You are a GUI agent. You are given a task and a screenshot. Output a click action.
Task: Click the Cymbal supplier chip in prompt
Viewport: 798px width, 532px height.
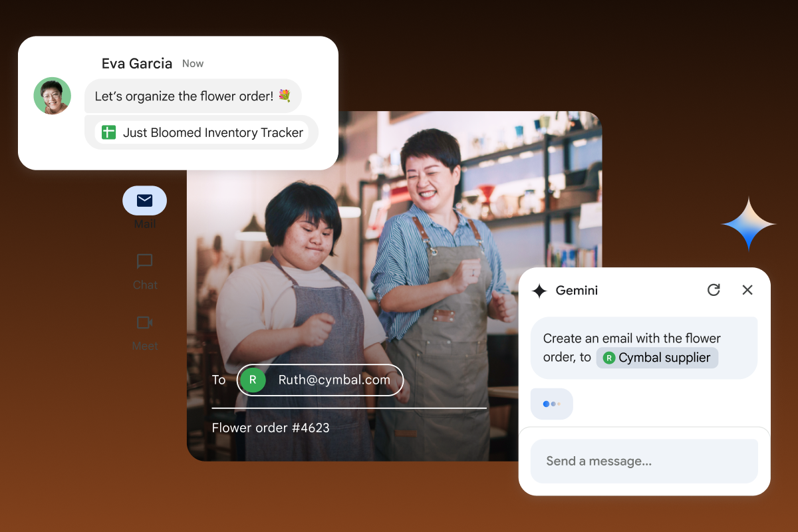[x=657, y=358]
